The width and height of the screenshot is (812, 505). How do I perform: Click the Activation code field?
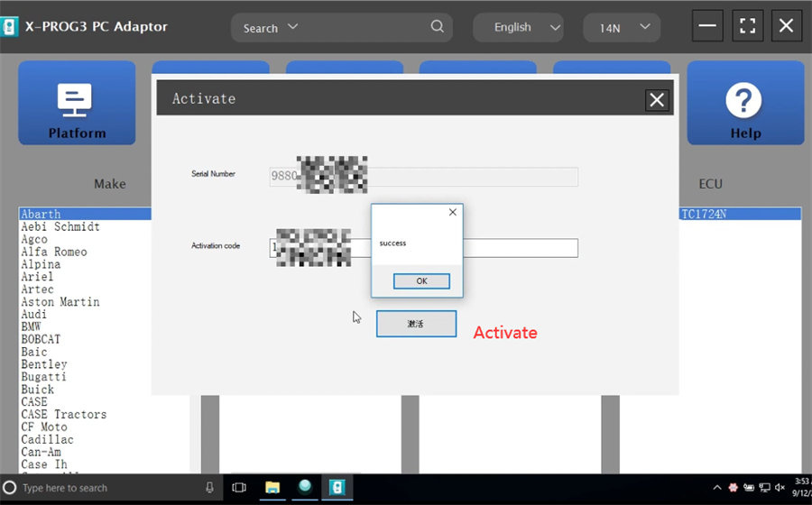point(424,248)
